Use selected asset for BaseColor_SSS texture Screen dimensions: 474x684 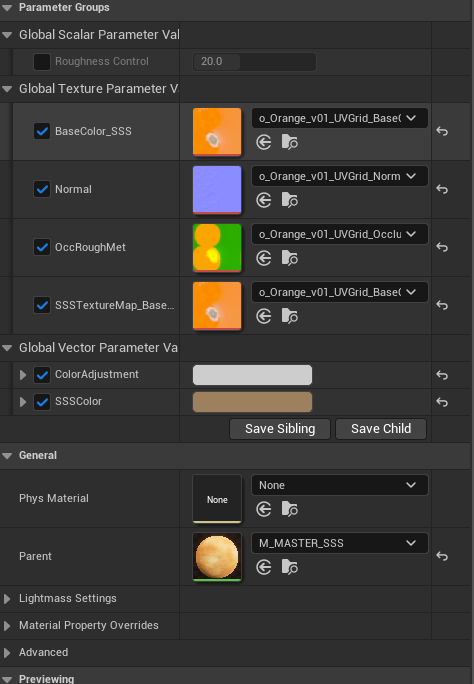(264, 142)
